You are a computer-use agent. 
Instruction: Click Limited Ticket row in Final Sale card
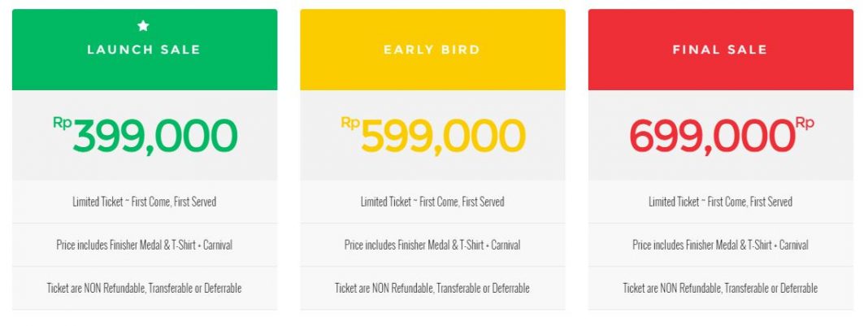721,202
